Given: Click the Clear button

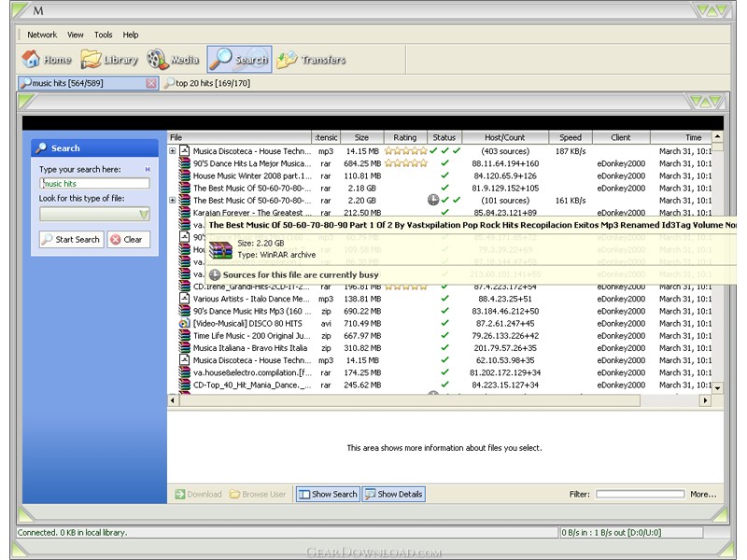Looking at the screenshot, I should (x=129, y=240).
